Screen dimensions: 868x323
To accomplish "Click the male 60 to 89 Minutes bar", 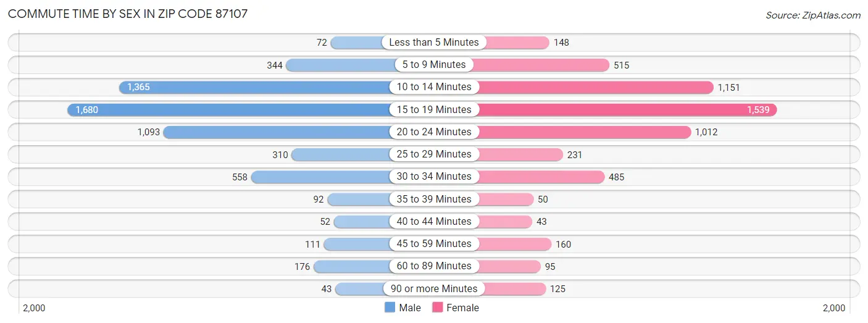I will 352,266.
